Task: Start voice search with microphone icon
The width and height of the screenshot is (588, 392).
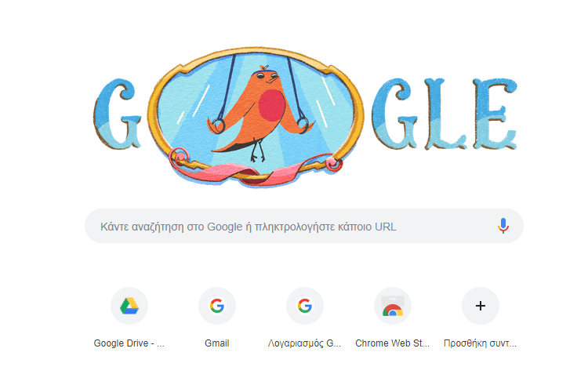Action: 503,226
